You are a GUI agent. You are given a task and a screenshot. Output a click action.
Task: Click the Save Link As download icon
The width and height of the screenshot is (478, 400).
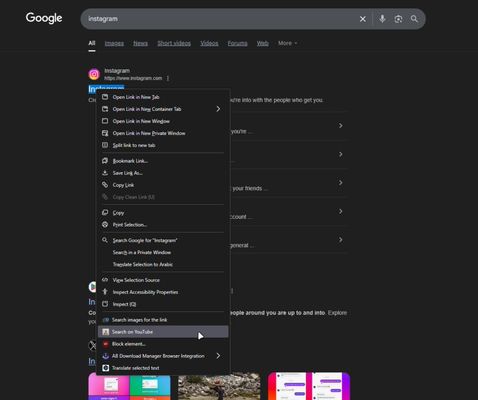click(105, 173)
